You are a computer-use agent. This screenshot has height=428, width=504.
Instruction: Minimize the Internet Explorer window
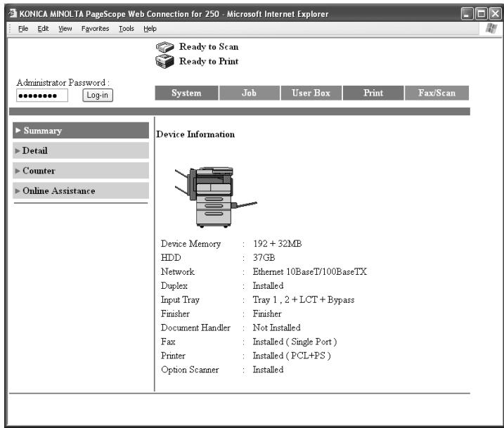467,14
